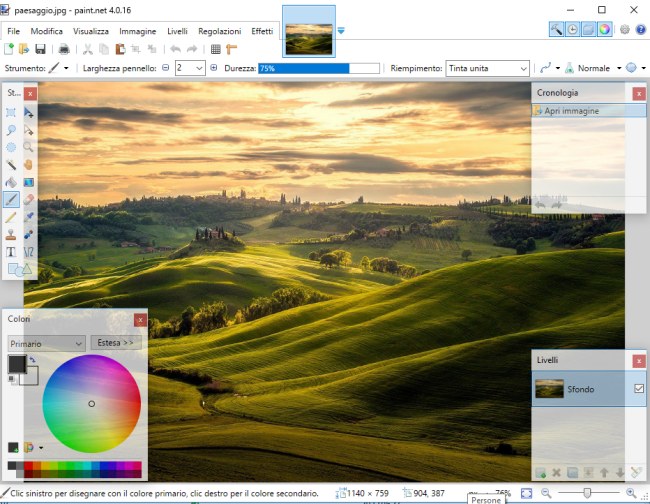Open the Modifica menu

click(x=46, y=32)
